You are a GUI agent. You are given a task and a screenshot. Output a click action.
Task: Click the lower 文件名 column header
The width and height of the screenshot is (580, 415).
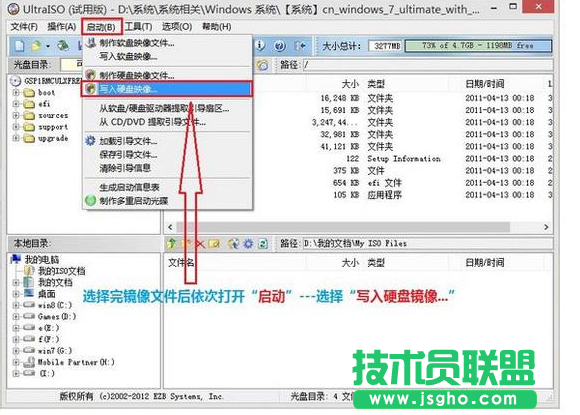pyautogui.click(x=181, y=263)
